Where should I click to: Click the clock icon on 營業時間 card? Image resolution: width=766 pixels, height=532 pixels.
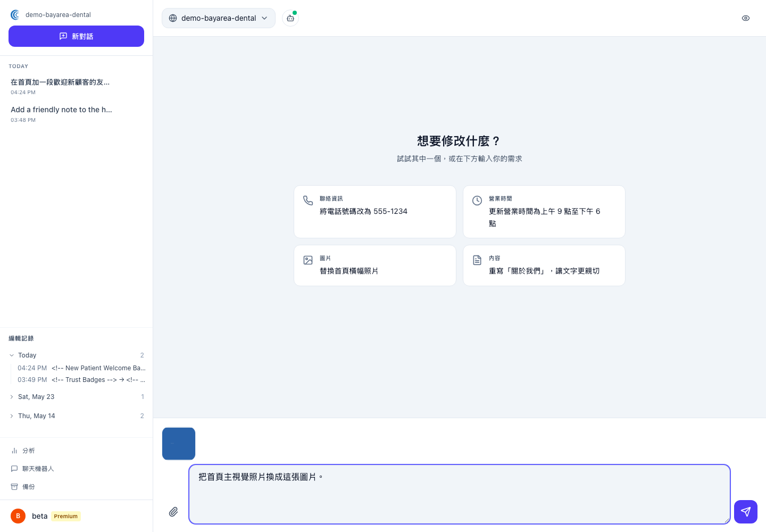(477, 201)
